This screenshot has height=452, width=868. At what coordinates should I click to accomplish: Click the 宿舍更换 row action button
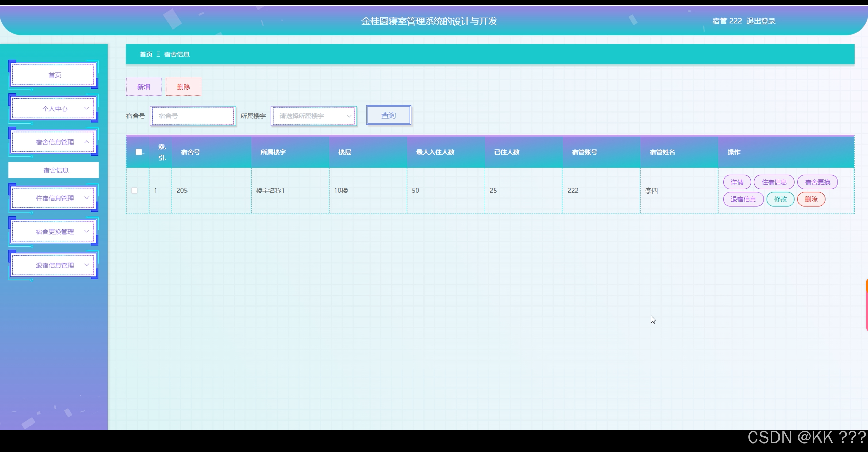pos(817,182)
